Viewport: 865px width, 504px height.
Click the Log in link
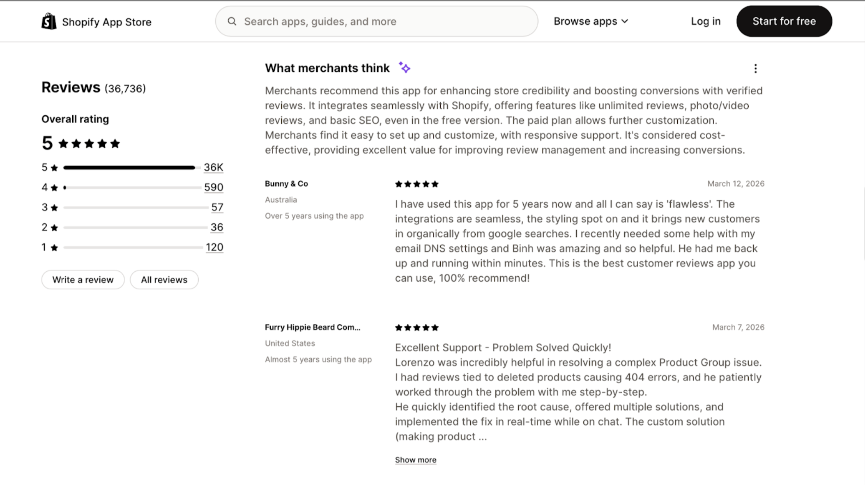pos(705,21)
